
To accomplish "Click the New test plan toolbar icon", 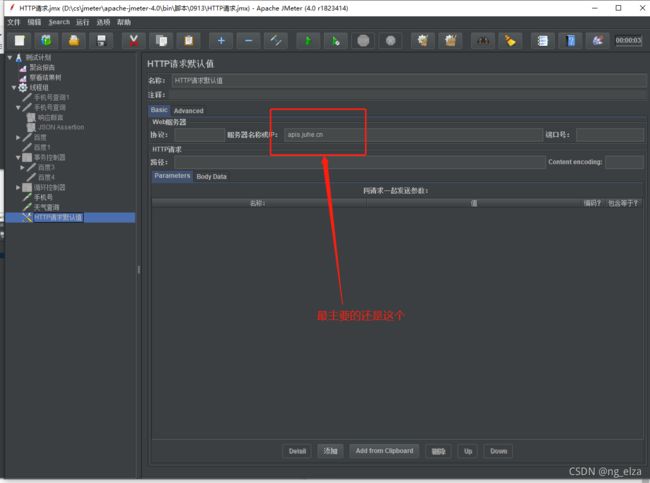I will pyautogui.click(x=19, y=41).
